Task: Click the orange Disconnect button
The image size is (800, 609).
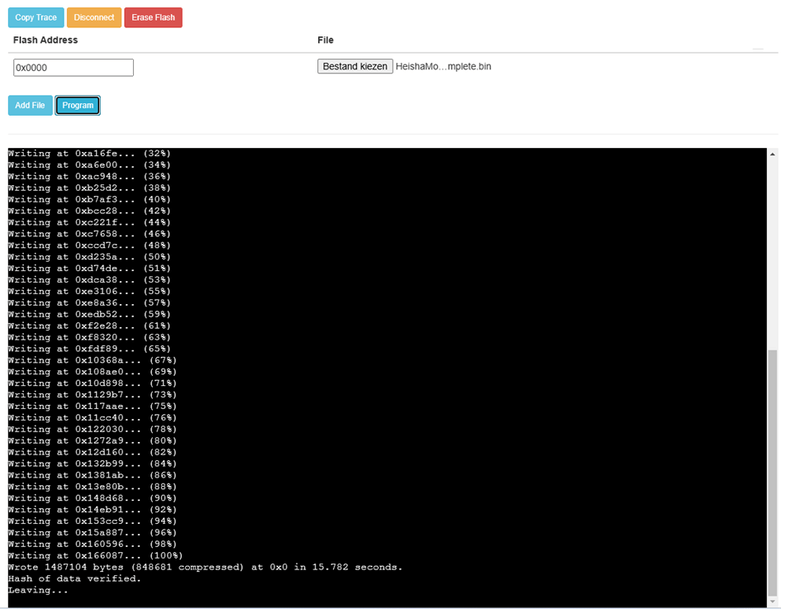Action: click(94, 17)
